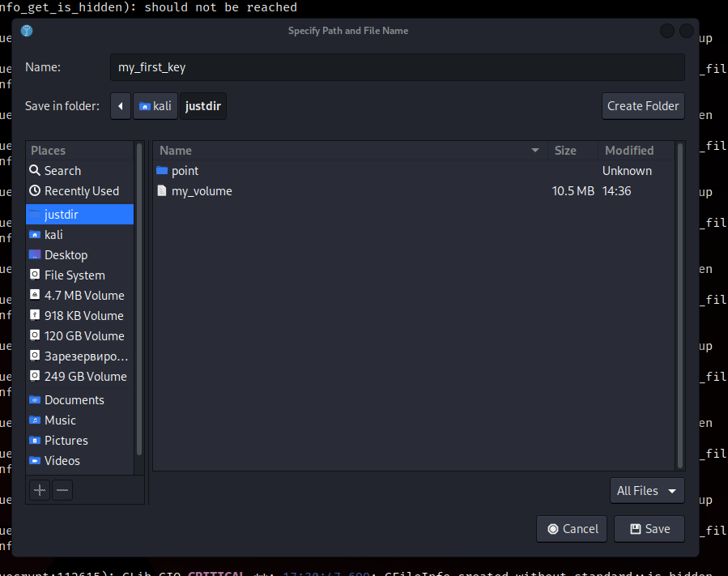Click the Places sidebar scrollbar
Screen dimensions: 728x576
138,299
